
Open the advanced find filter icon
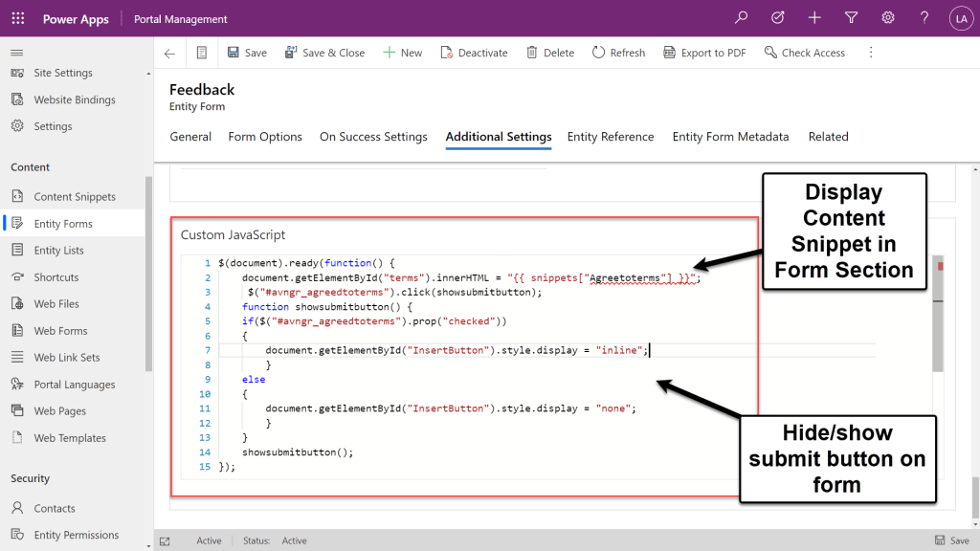pos(851,18)
